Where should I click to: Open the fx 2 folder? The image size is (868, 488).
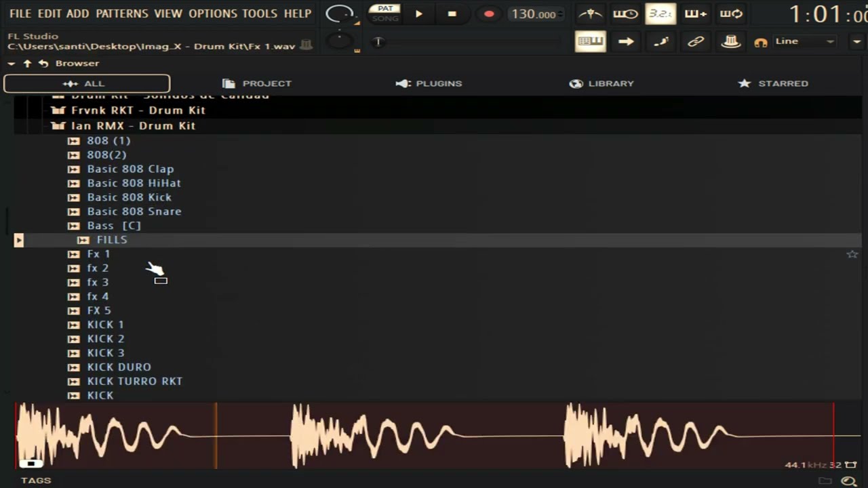pyautogui.click(x=88, y=269)
